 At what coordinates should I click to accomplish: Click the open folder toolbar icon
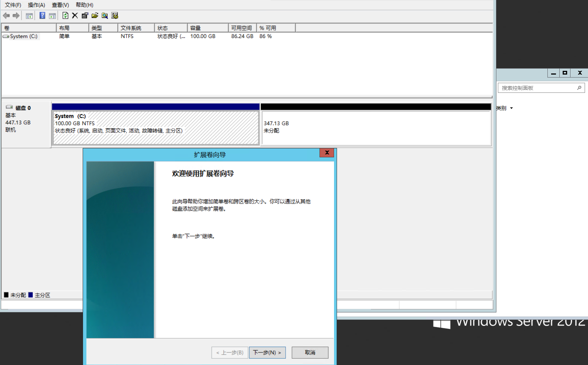point(95,16)
